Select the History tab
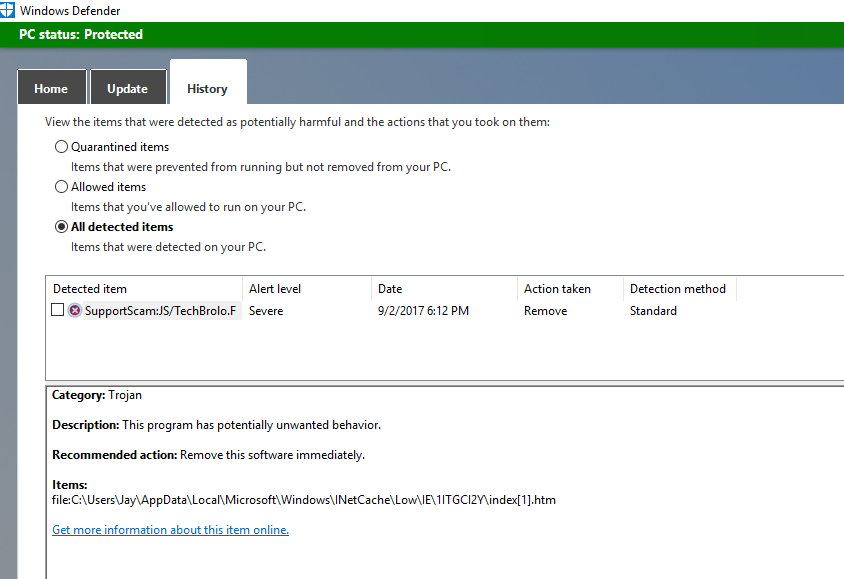This screenshot has height=579, width=844. (x=208, y=82)
